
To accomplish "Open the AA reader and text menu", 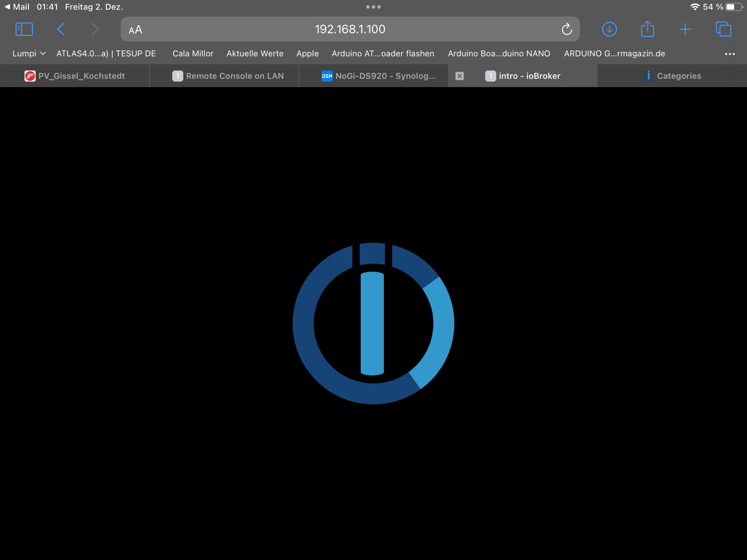I will [x=136, y=30].
